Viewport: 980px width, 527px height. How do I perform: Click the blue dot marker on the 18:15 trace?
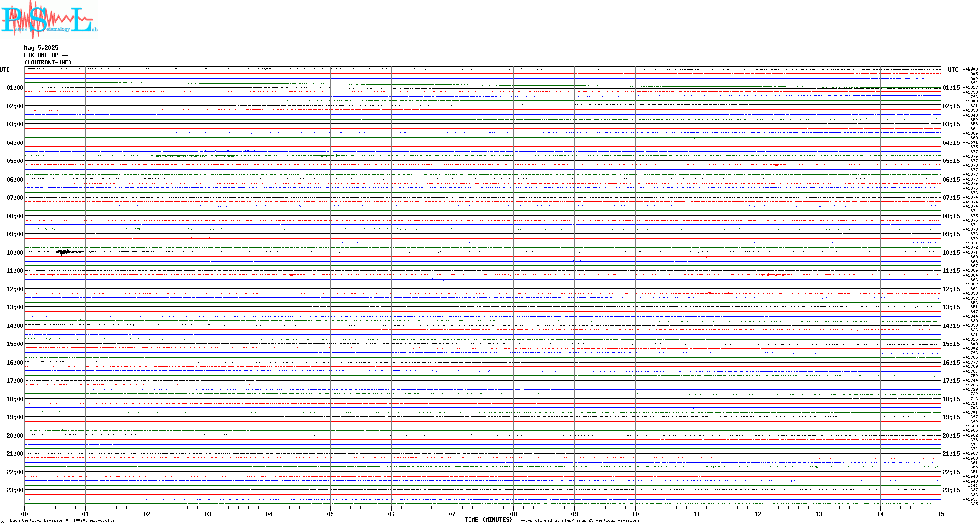pos(694,408)
